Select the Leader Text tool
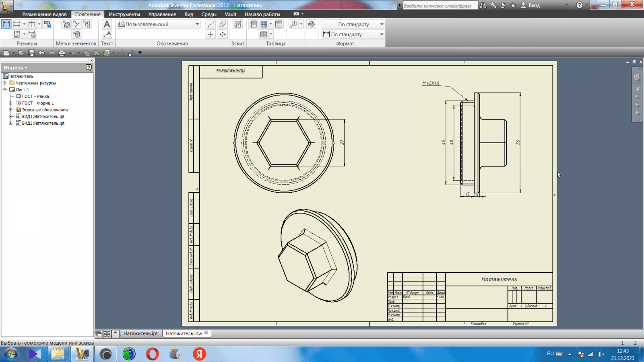644x362 pixels. tap(107, 34)
